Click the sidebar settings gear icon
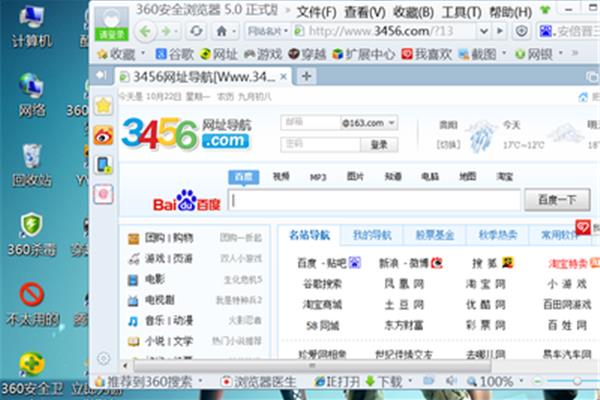 (x=103, y=359)
